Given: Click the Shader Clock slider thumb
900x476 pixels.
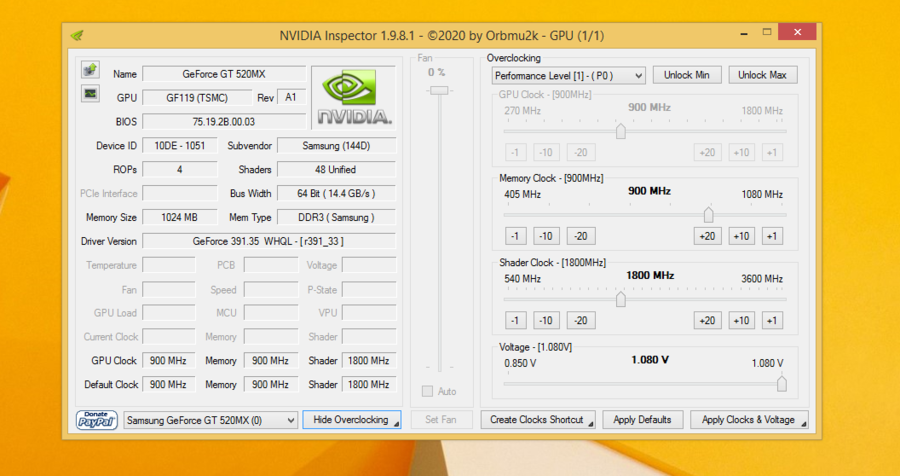Looking at the screenshot, I should tap(620, 299).
